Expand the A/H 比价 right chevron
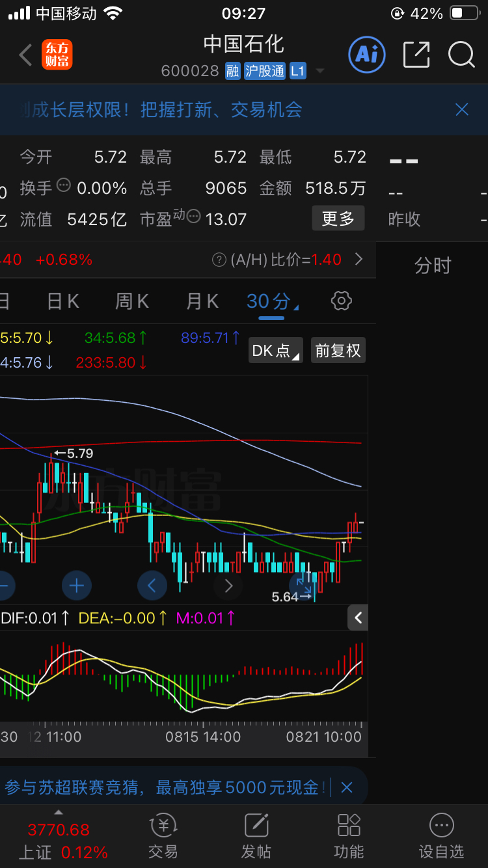Screen dimensions: 488x868 coord(359,260)
